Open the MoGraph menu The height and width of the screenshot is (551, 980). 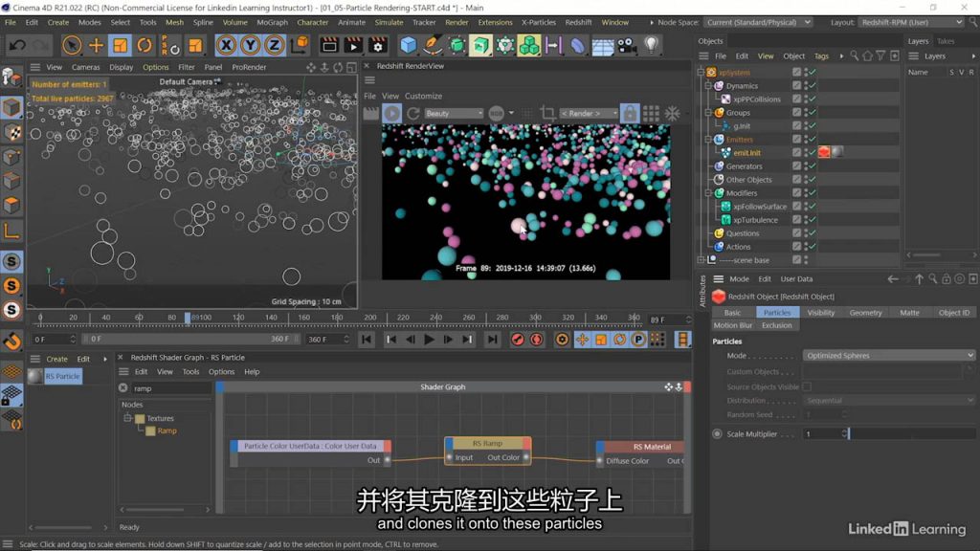coord(273,23)
